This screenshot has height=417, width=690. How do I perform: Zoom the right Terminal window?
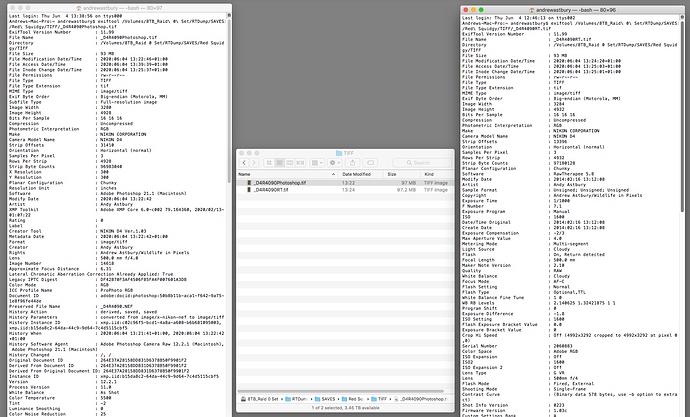481,10
